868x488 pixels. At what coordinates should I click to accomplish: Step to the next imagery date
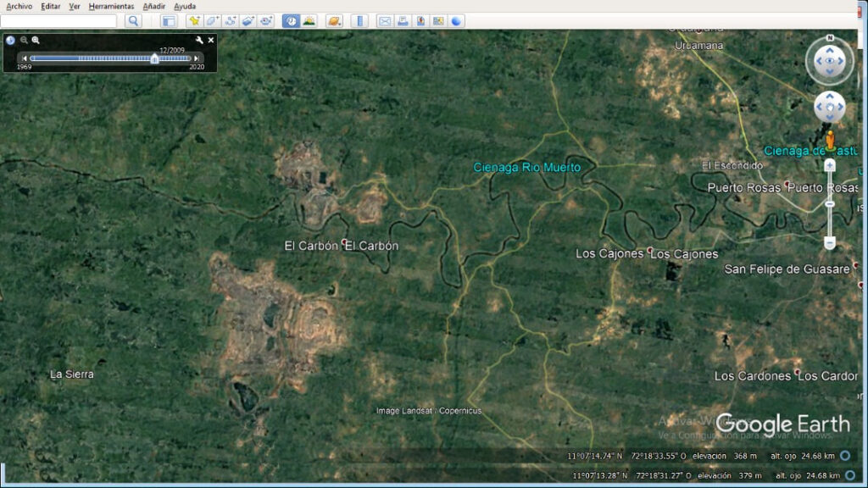[196, 58]
